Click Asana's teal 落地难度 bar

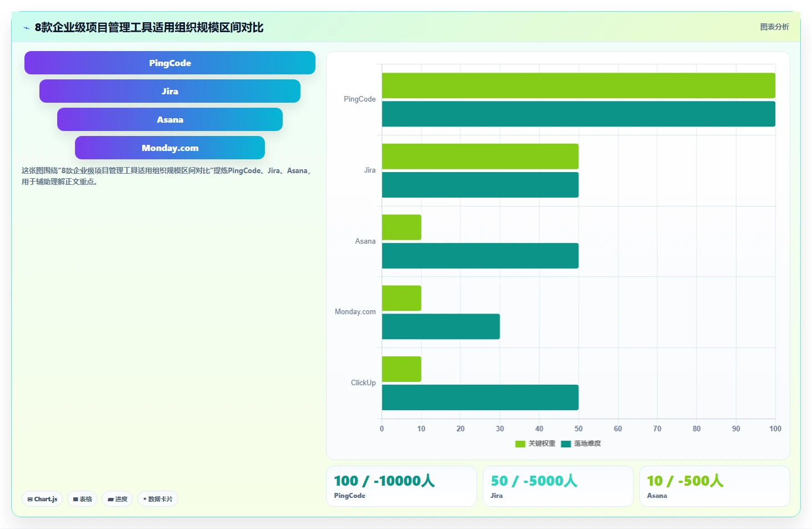click(480, 256)
